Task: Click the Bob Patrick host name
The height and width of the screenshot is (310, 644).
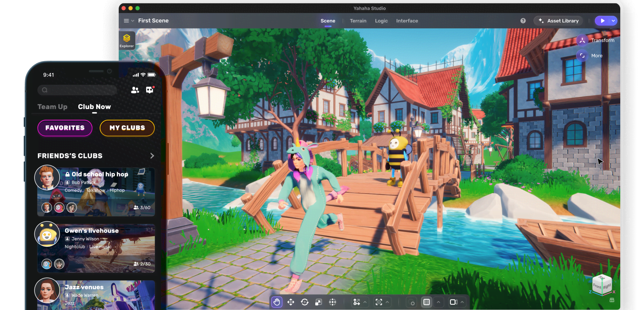Action: pos(83,182)
